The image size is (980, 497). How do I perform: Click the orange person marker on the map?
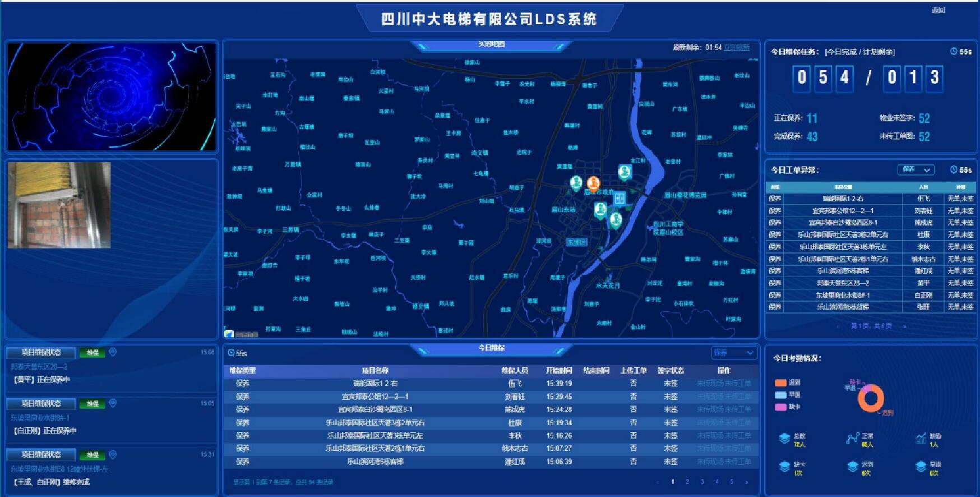coord(593,183)
